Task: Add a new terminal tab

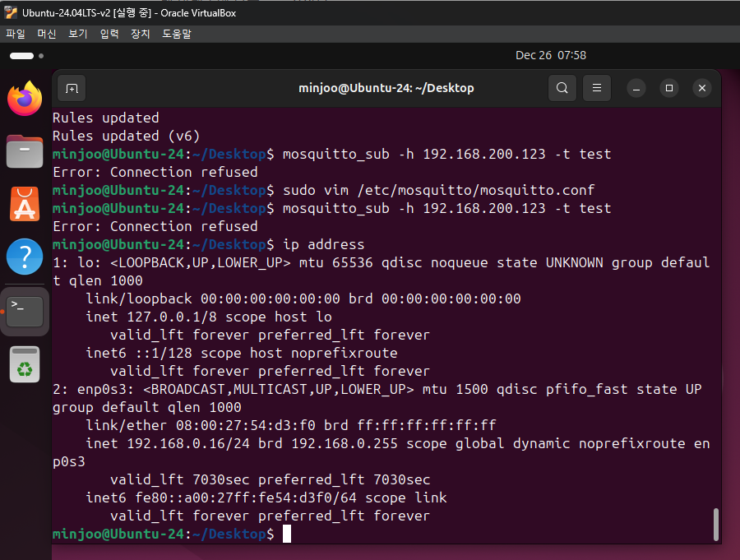Action: (72, 88)
